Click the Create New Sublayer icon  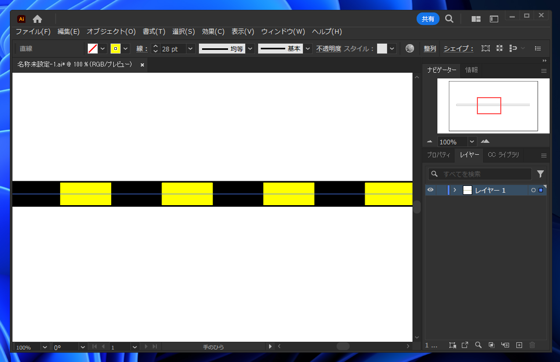(505, 345)
